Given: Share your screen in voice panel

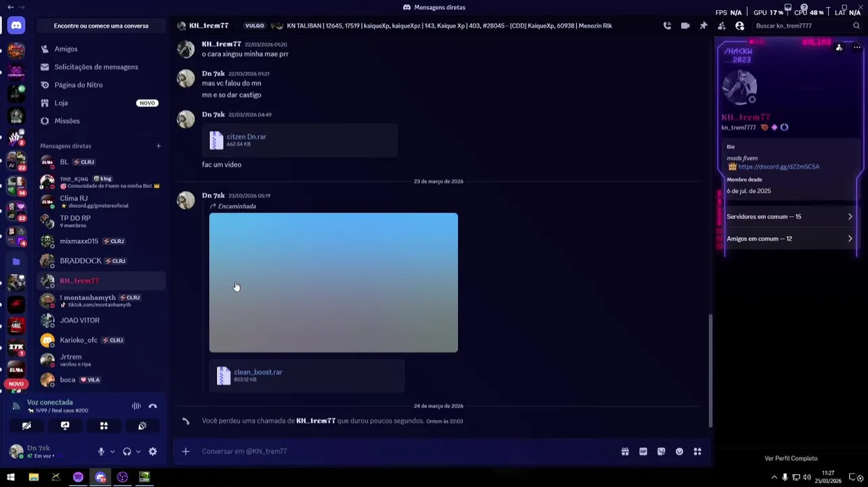Looking at the screenshot, I should (65, 425).
